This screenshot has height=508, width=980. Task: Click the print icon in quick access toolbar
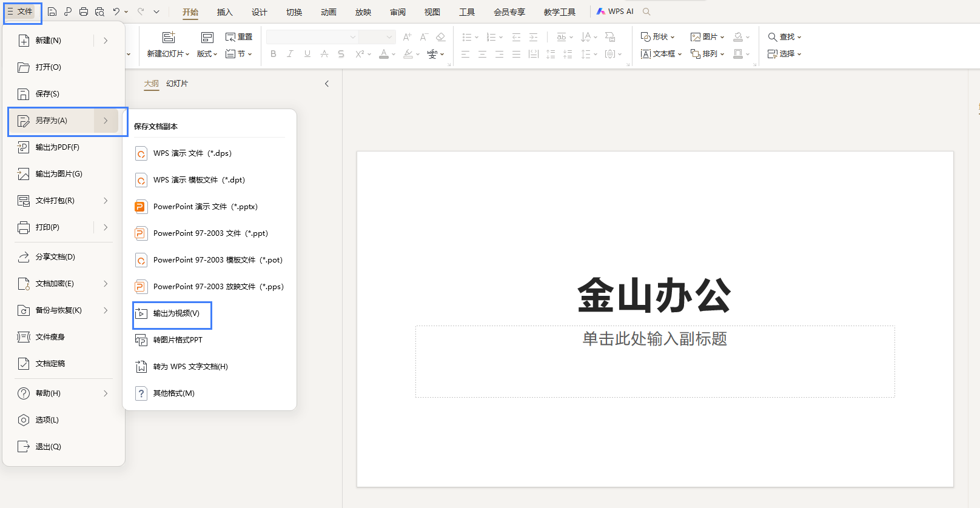(x=84, y=12)
